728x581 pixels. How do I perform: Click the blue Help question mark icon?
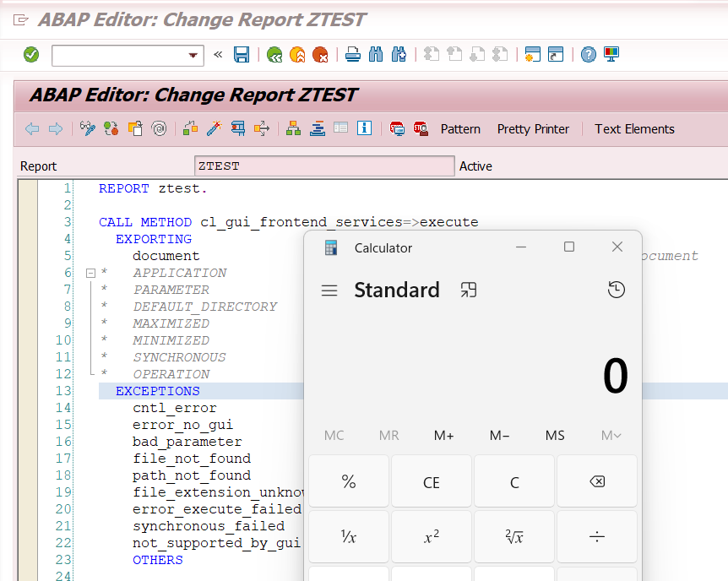(589, 55)
